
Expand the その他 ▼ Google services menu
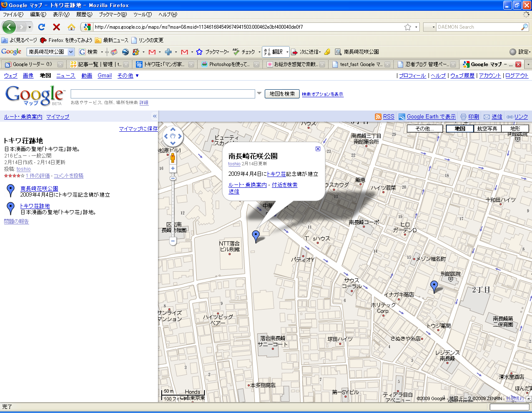point(128,76)
